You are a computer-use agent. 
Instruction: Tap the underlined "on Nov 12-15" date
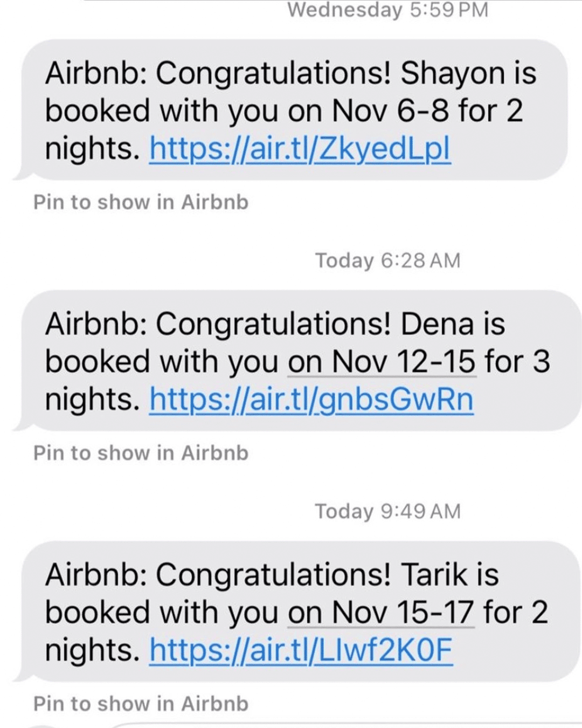(382, 361)
